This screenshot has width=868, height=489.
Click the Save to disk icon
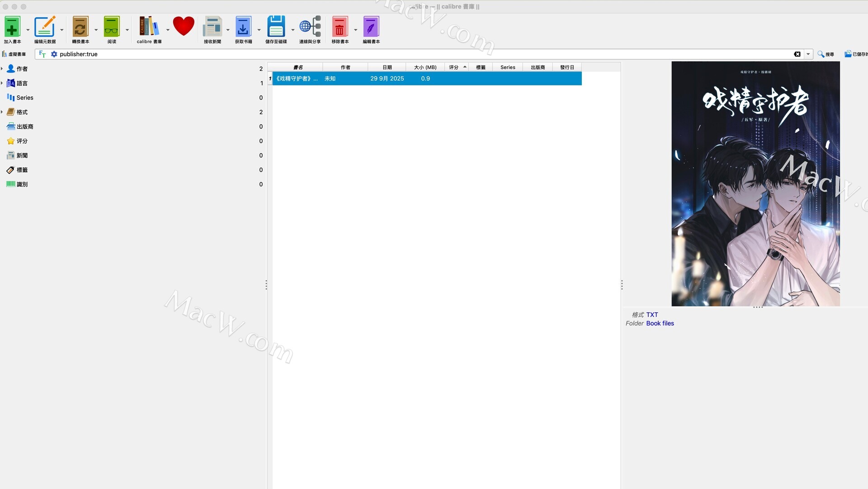pyautogui.click(x=276, y=27)
